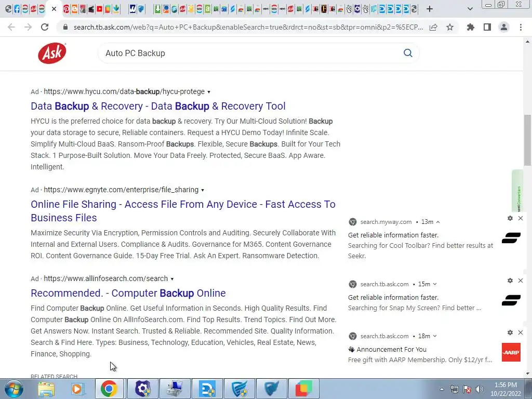
Task: Dismiss the AARP notification
Action: tap(521, 332)
